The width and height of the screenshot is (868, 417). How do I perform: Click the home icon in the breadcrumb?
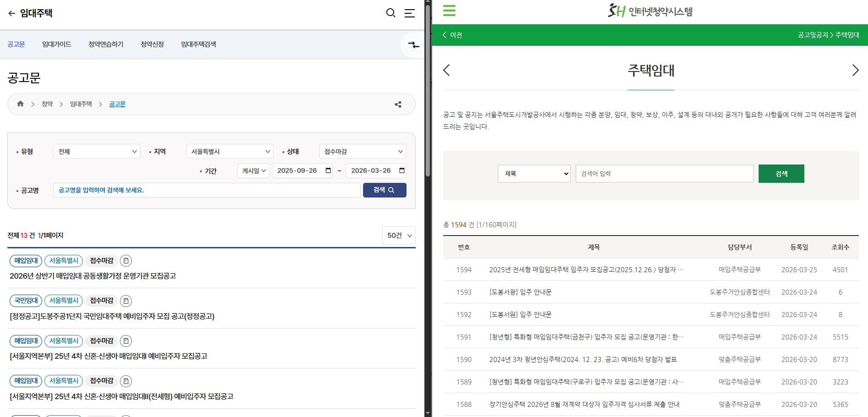(x=20, y=104)
